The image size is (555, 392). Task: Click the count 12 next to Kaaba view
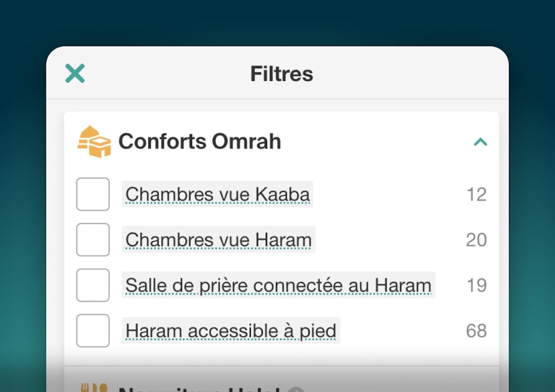pyautogui.click(x=476, y=194)
